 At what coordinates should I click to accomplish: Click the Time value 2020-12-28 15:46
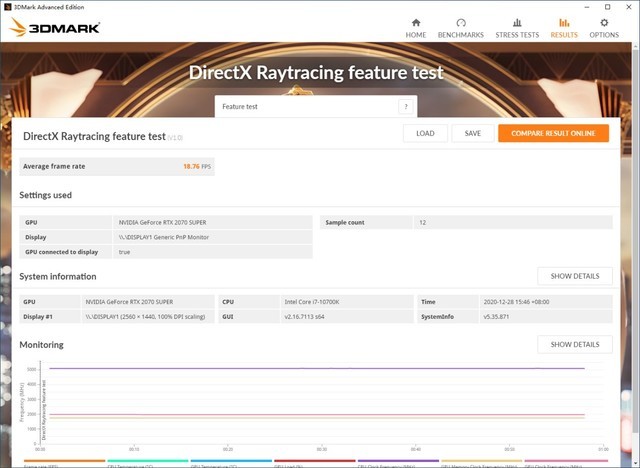point(516,302)
